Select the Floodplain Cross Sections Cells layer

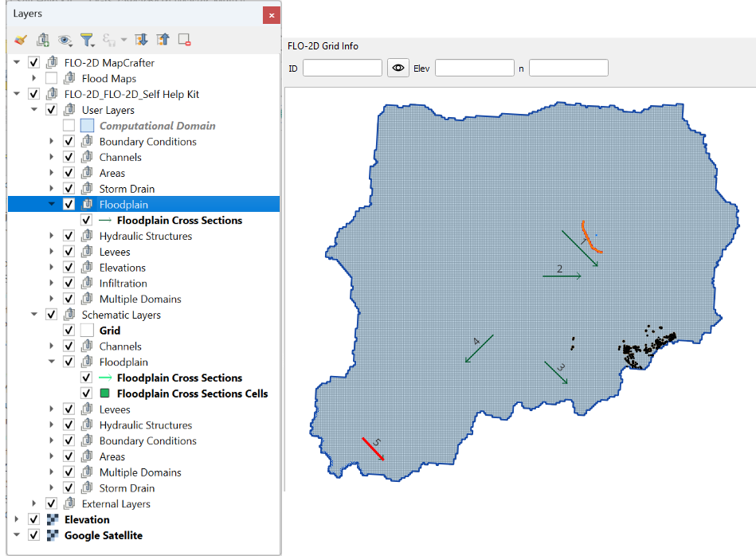click(192, 394)
